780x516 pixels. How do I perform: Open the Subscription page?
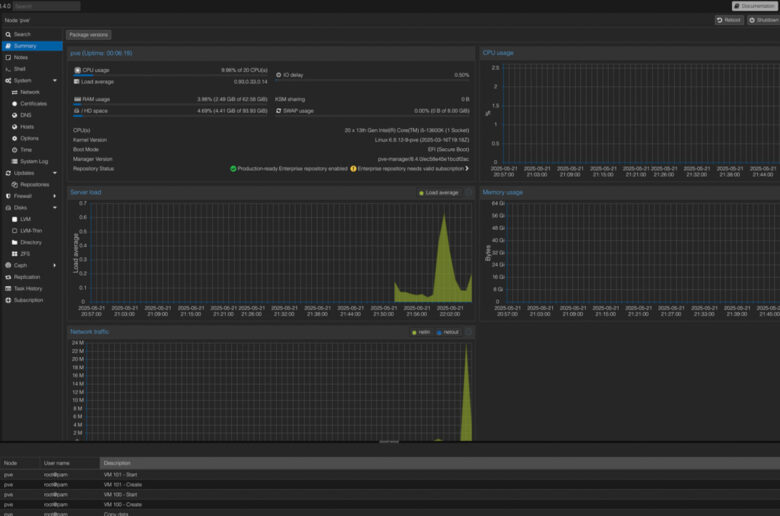point(28,300)
